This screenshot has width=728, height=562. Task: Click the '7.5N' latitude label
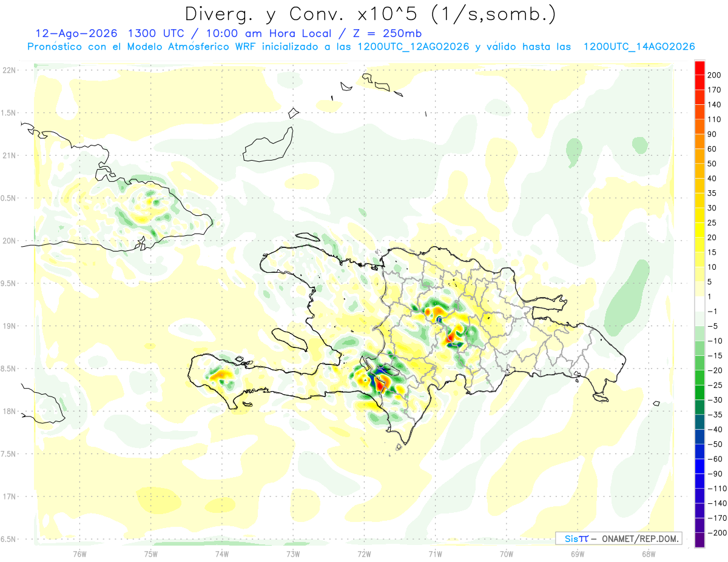(x=8, y=454)
